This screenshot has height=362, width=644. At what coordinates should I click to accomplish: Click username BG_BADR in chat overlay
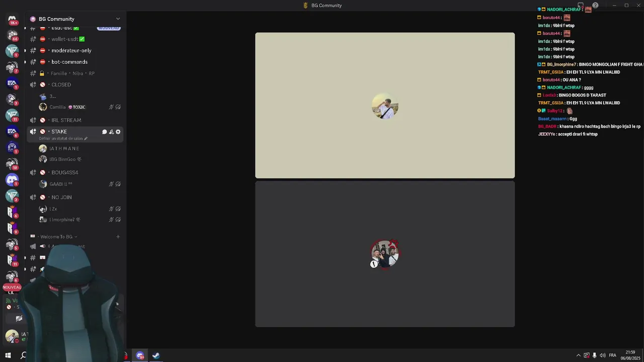(x=547, y=127)
